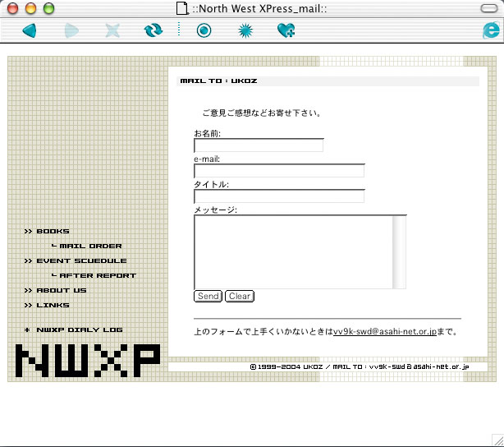Screen dimensions: 504x447
Task: Go to EVENT SCUEDULE page
Action: 81,261
